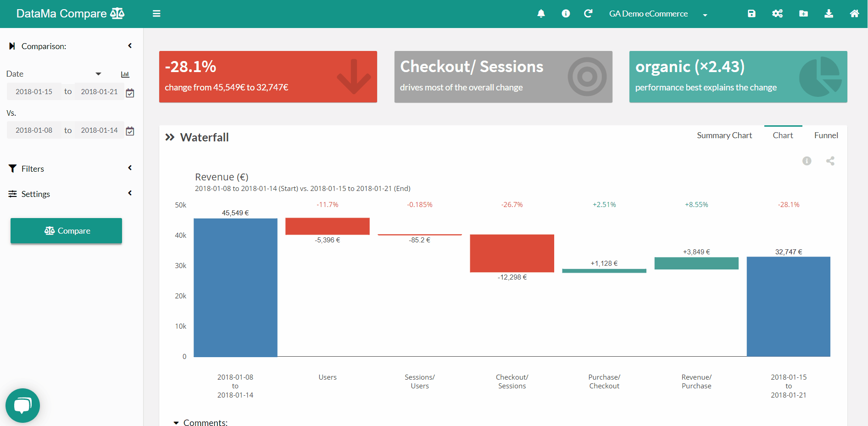Switch to the Funnel tab

[x=826, y=135]
